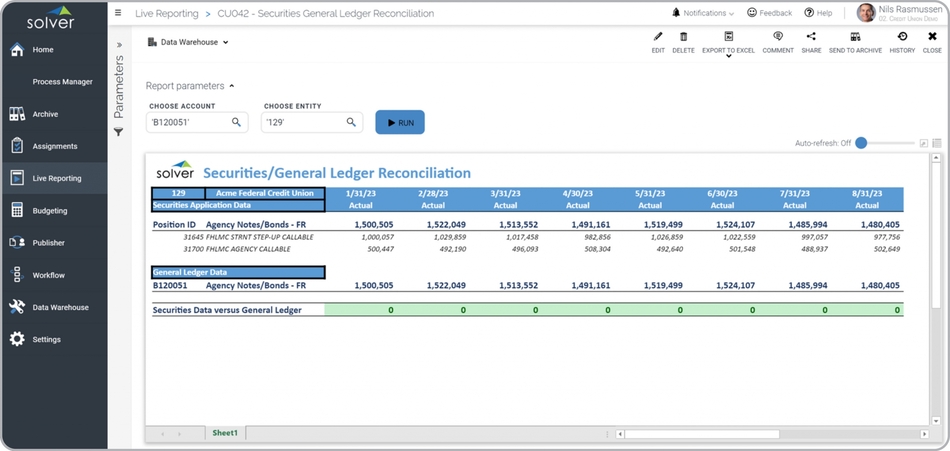Click the Choose Entity input field
Viewport: 950px width, 451px height.
(x=302, y=122)
